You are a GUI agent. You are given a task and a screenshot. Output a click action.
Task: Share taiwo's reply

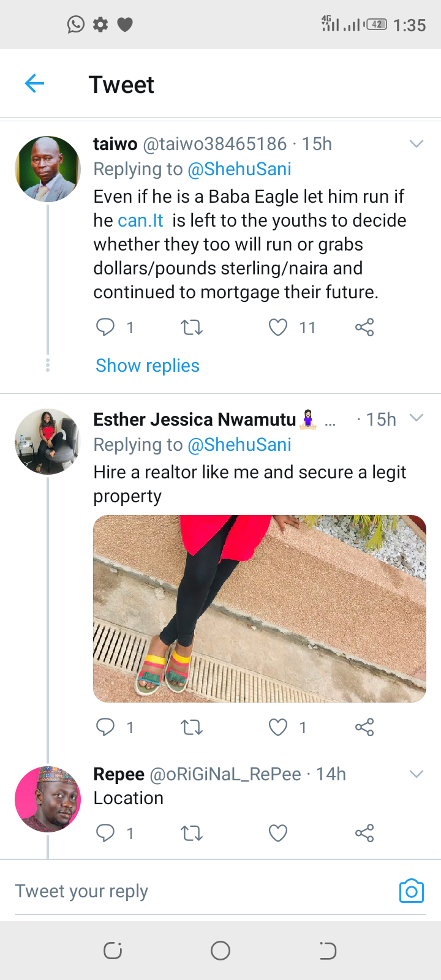[364, 328]
